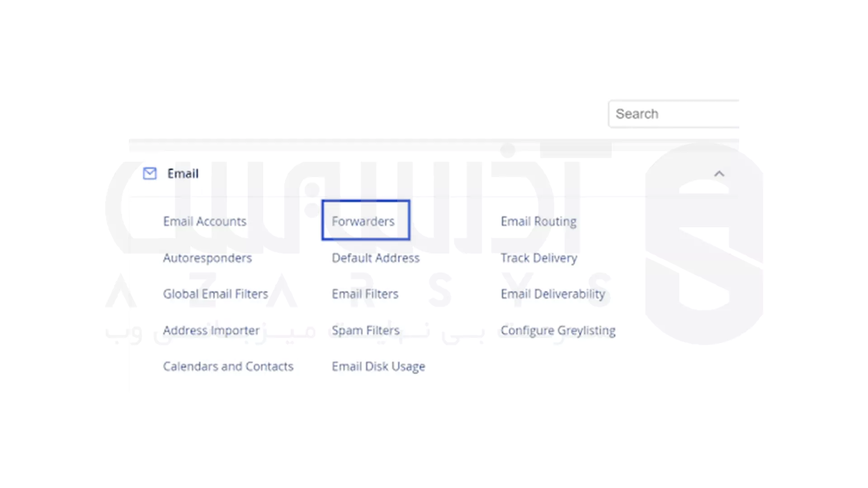Select Default Address
Image resolution: width=868 pixels, height=488 pixels.
coord(376,258)
